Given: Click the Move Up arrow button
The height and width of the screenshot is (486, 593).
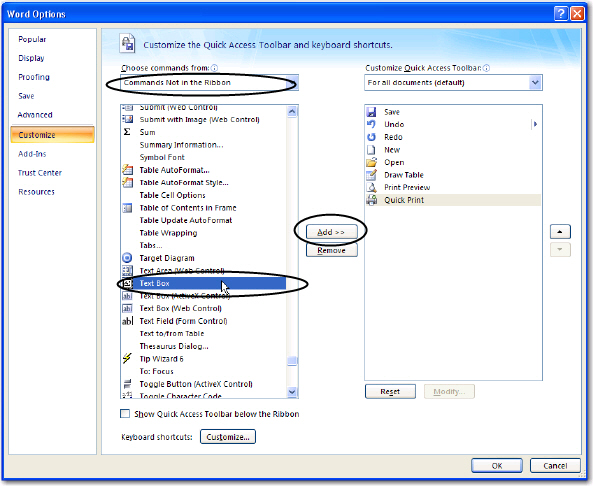Looking at the screenshot, I should click(560, 231).
